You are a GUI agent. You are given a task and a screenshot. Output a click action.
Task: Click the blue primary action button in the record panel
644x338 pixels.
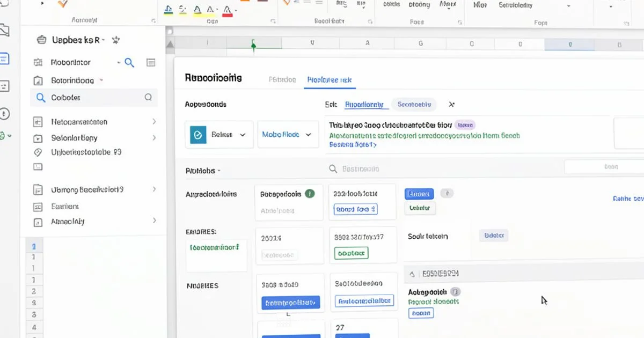[x=419, y=194]
